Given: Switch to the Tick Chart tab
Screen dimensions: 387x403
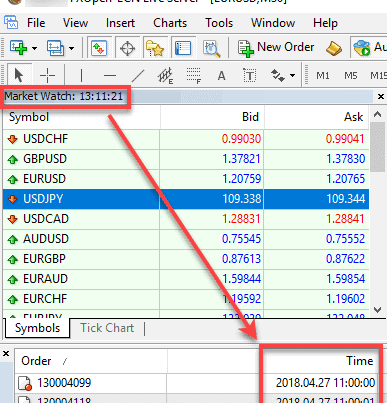Looking at the screenshot, I should (107, 328).
